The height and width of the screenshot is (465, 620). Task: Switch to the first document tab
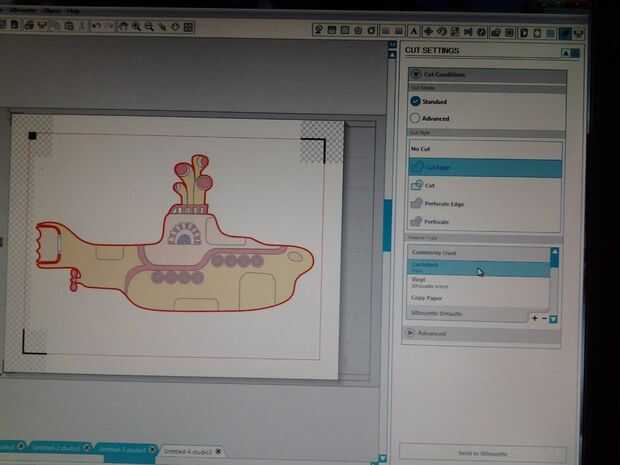13,447
